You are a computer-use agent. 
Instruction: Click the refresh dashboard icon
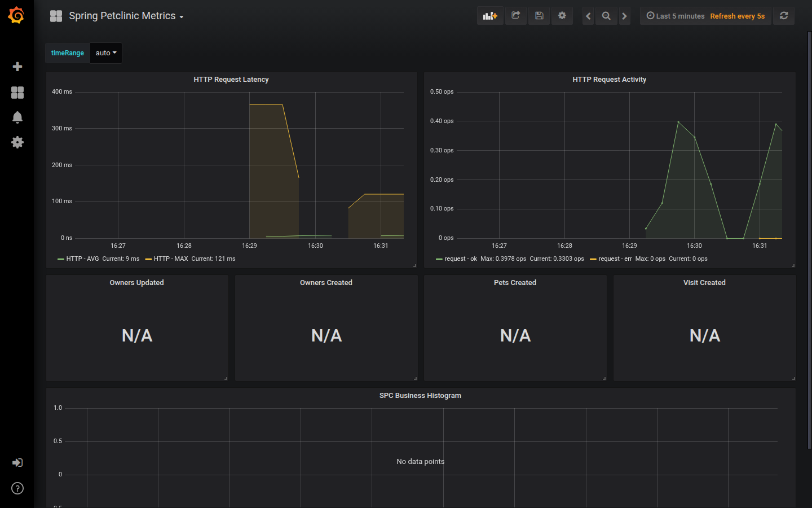[x=784, y=16]
